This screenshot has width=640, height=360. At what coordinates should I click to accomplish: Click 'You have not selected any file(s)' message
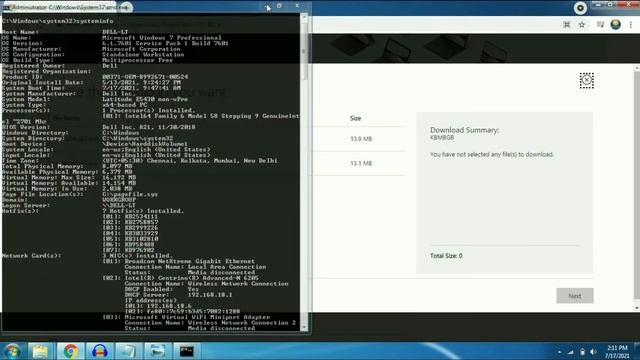[x=491, y=154]
